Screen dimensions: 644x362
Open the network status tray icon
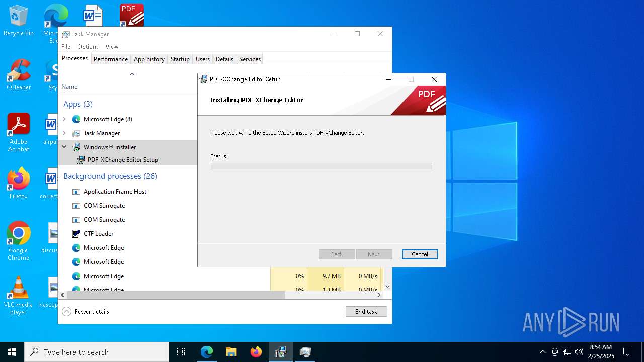click(x=567, y=352)
